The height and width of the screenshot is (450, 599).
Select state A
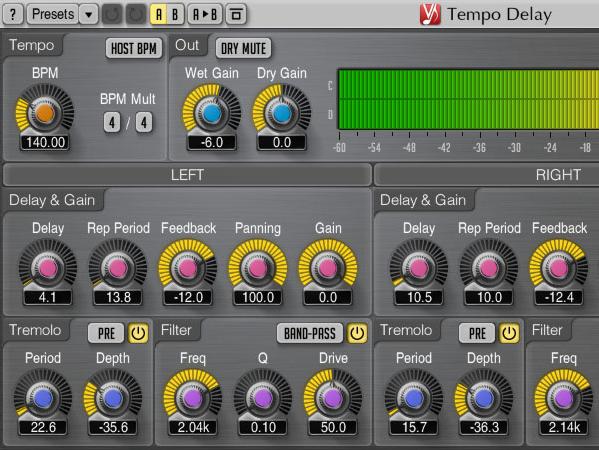click(159, 15)
